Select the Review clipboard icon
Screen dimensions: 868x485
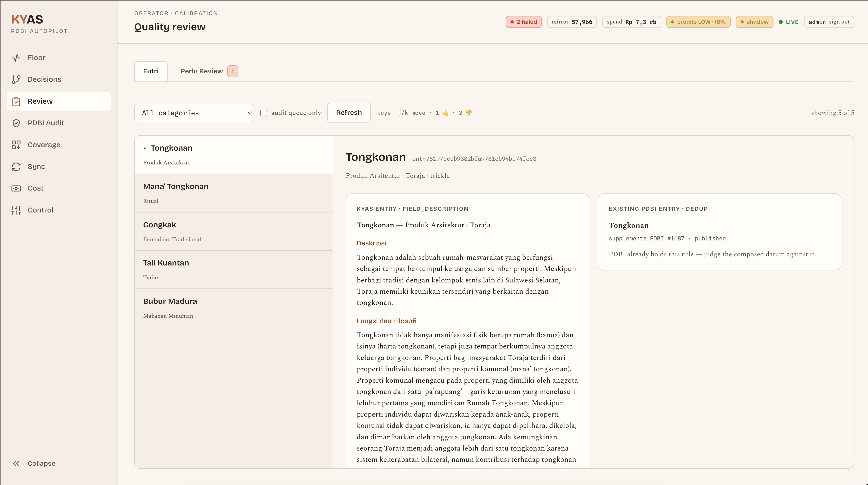(16, 101)
